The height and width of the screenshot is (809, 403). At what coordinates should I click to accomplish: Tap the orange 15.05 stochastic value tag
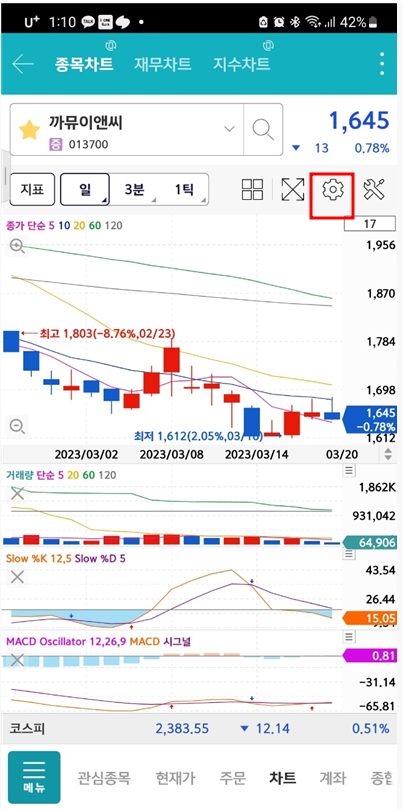[x=369, y=618]
